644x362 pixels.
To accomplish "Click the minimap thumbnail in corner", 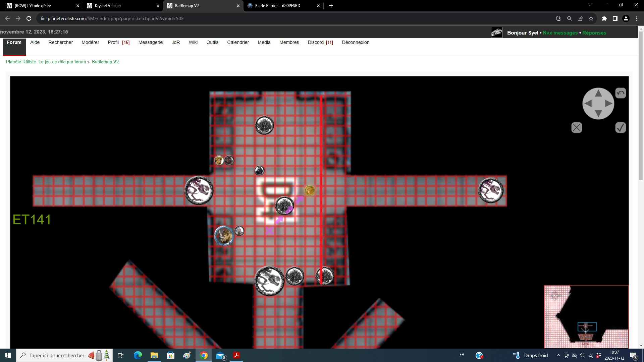I will (x=586, y=316).
